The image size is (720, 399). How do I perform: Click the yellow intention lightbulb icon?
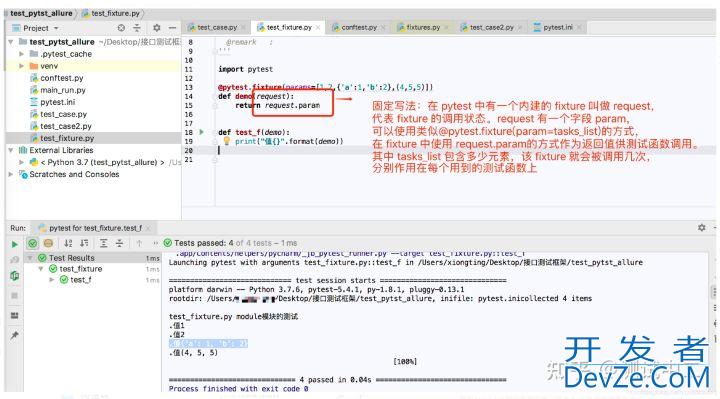coord(226,141)
